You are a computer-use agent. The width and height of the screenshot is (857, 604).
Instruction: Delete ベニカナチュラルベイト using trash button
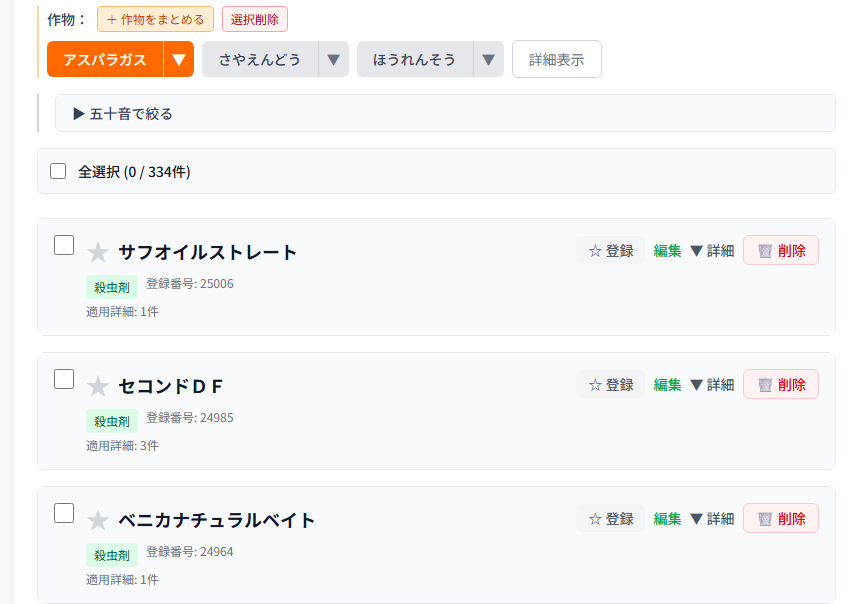781,519
